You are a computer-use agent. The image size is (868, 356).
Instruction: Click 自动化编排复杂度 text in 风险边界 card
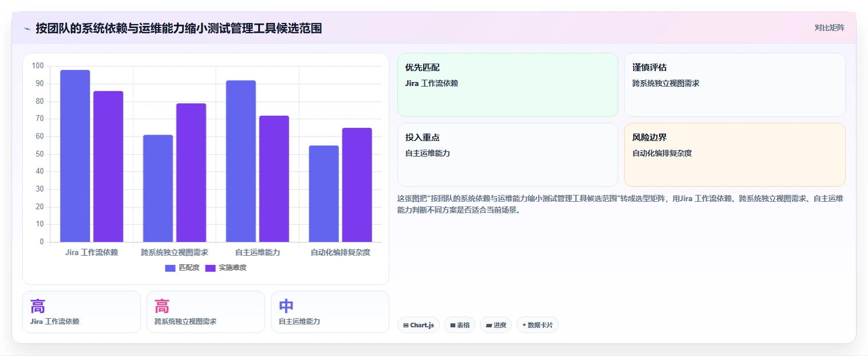pos(662,153)
